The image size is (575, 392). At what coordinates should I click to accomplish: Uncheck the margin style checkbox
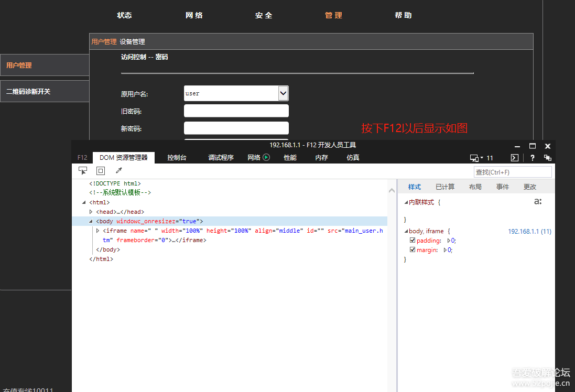point(413,250)
